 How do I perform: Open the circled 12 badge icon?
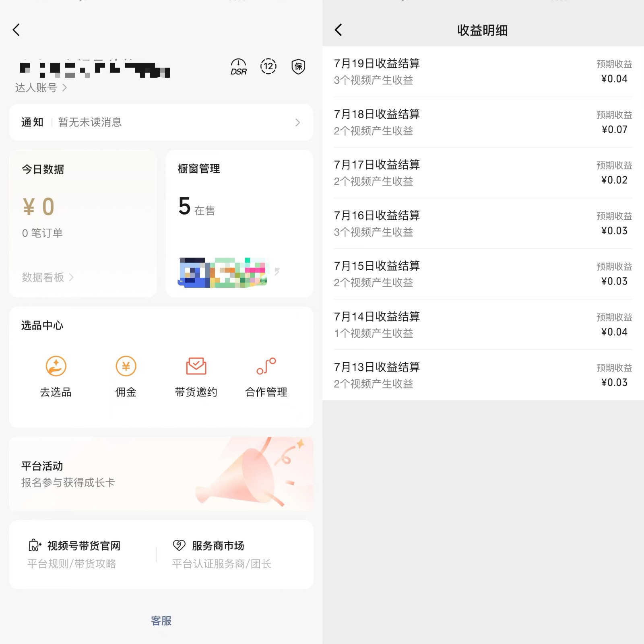tap(268, 67)
